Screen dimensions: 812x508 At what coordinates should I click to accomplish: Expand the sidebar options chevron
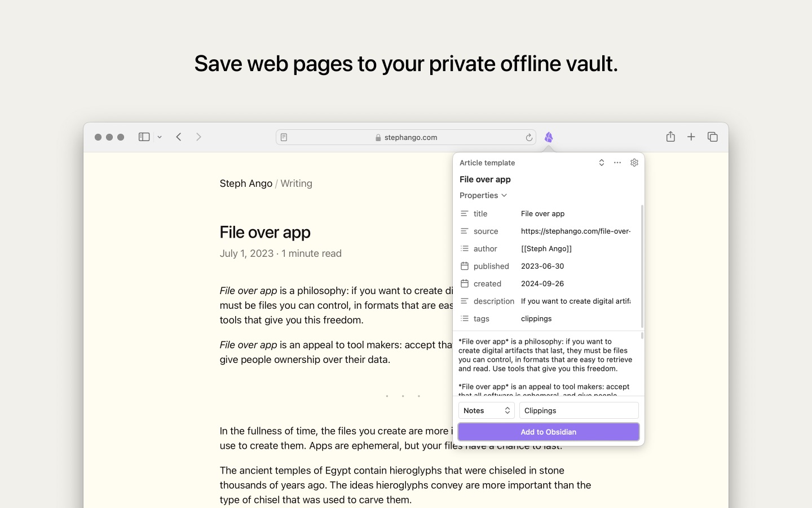click(160, 137)
